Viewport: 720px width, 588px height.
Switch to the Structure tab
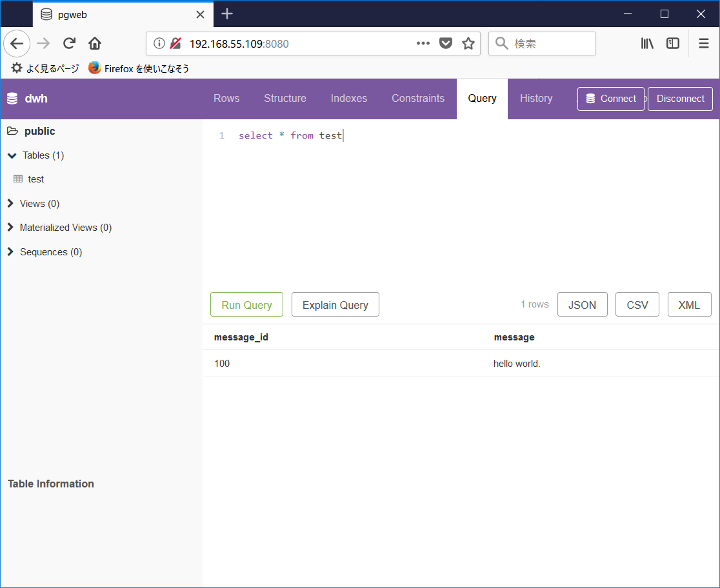click(285, 98)
